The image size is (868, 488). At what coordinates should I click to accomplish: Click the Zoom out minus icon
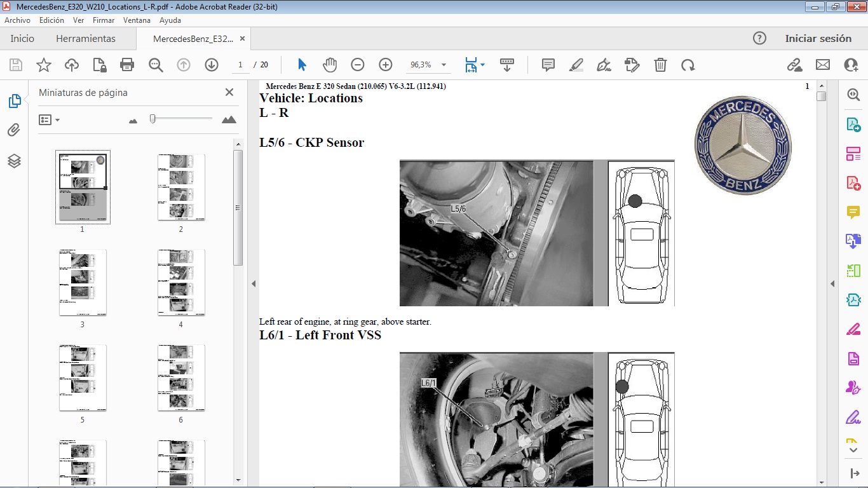(358, 65)
